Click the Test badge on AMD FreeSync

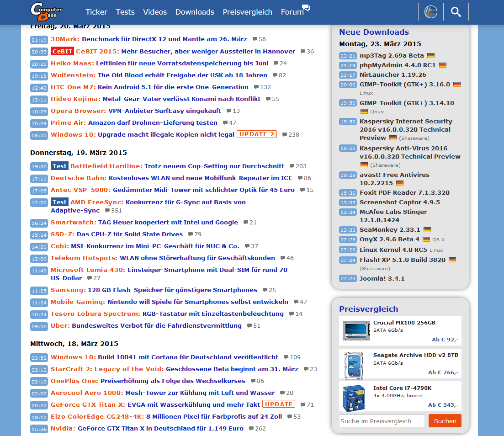point(59,202)
